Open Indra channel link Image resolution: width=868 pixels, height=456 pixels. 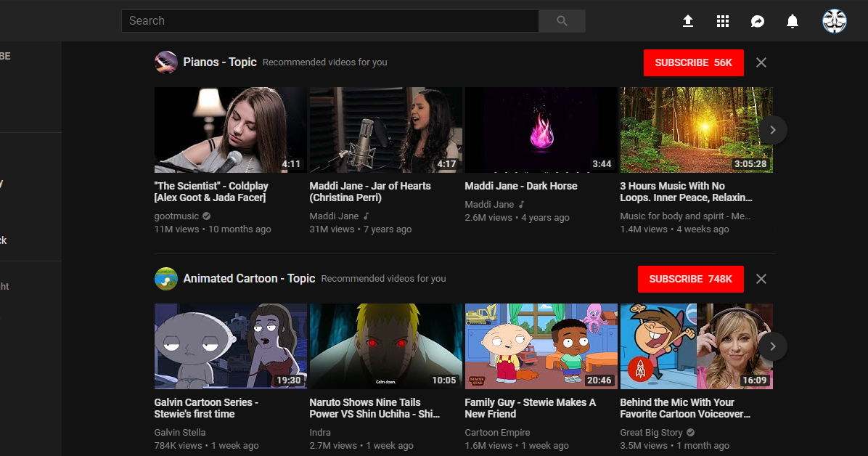click(x=320, y=432)
